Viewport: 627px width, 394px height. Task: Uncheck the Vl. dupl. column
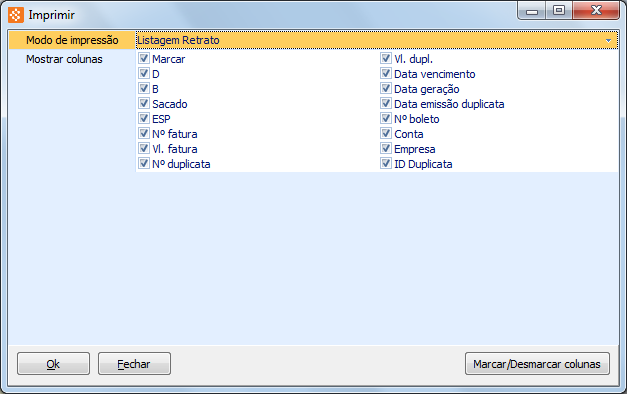pyautogui.click(x=385, y=58)
